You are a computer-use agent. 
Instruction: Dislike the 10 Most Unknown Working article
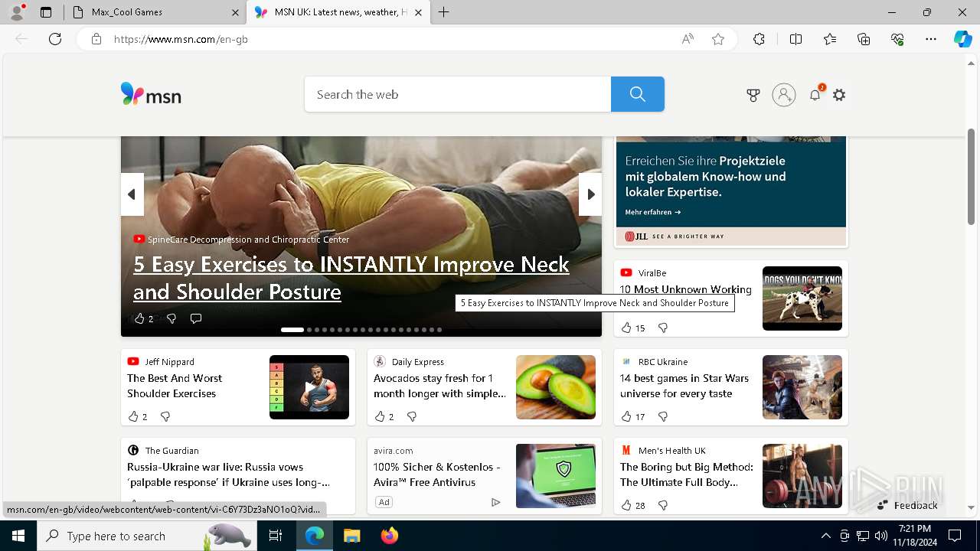point(663,328)
